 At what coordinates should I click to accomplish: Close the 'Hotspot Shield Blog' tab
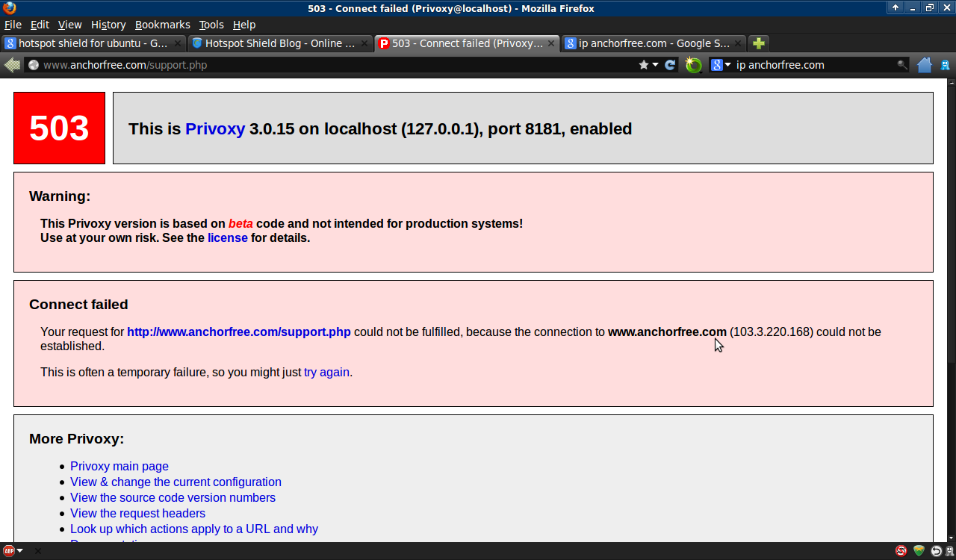click(364, 43)
